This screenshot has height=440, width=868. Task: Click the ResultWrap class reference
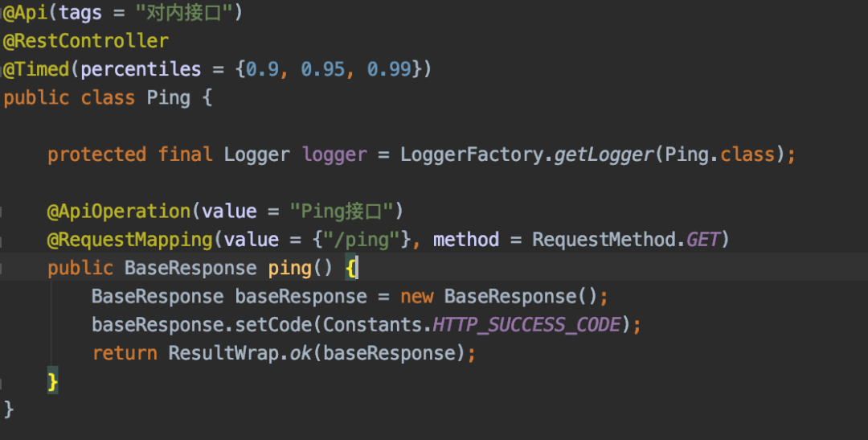(223, 353)
